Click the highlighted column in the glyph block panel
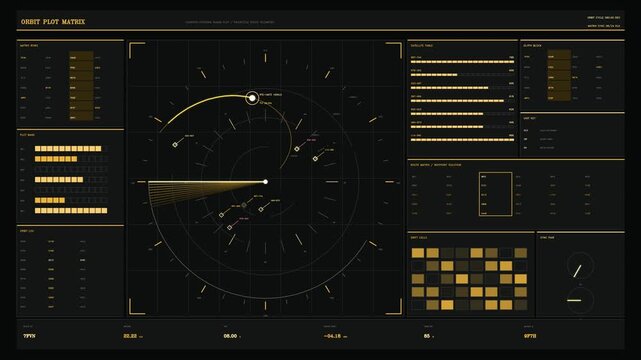Viewport: 641px width, 360px height. point(559,76)
